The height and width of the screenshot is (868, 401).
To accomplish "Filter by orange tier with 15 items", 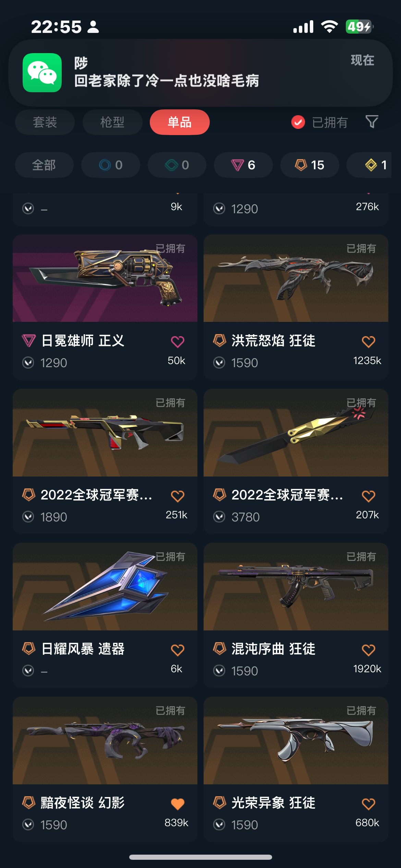I will click(310, 165).
